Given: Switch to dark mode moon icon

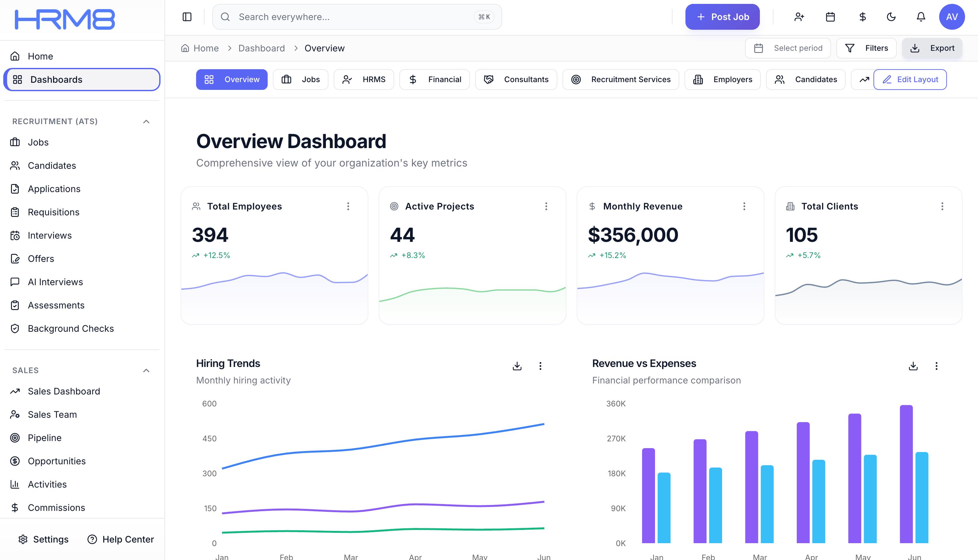Looking at the screenshot, I should [x=891, y=17].
